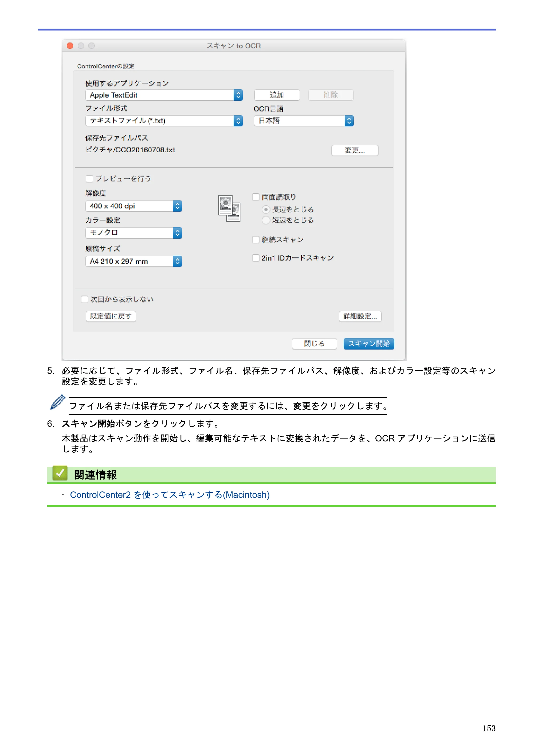Open the テキストファイル (*.txt) file format dropdown
Viewport: 534px width, 756px height.
(x=164, y=121)
